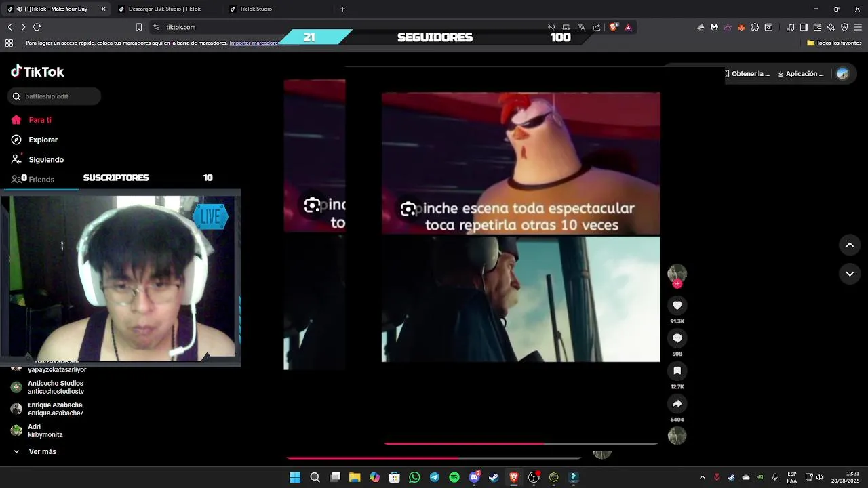The image size is (868, 488).
Task: Open WhatsApp from taskbar
Action: [414, 477]
